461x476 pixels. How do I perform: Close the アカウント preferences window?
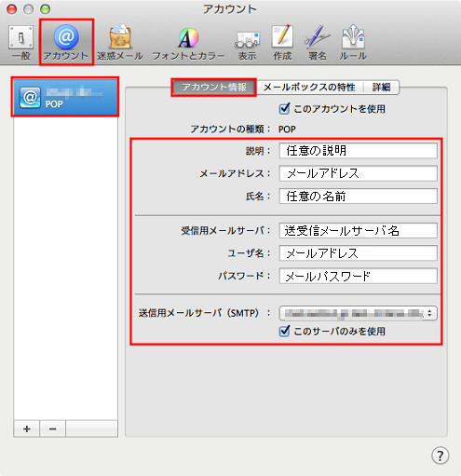12,9
